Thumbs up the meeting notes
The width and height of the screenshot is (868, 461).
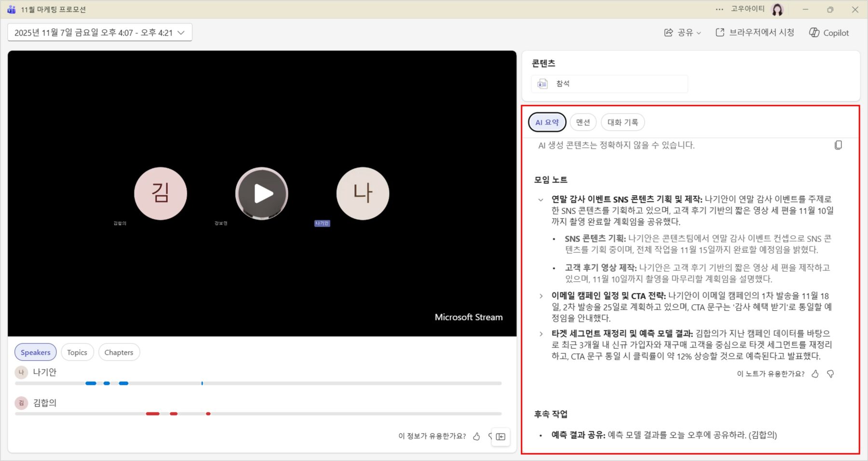(x=815, y=374)
